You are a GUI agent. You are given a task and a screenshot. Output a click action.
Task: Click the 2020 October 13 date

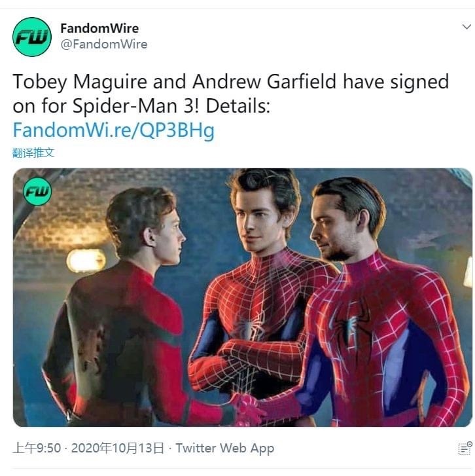click(x=118, y=448)
